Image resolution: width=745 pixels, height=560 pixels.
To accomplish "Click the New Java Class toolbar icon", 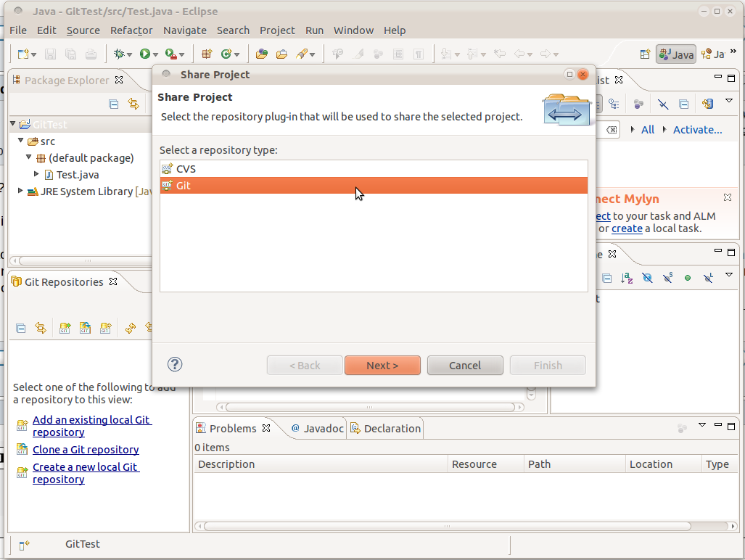I will click(x=226, y=54).
